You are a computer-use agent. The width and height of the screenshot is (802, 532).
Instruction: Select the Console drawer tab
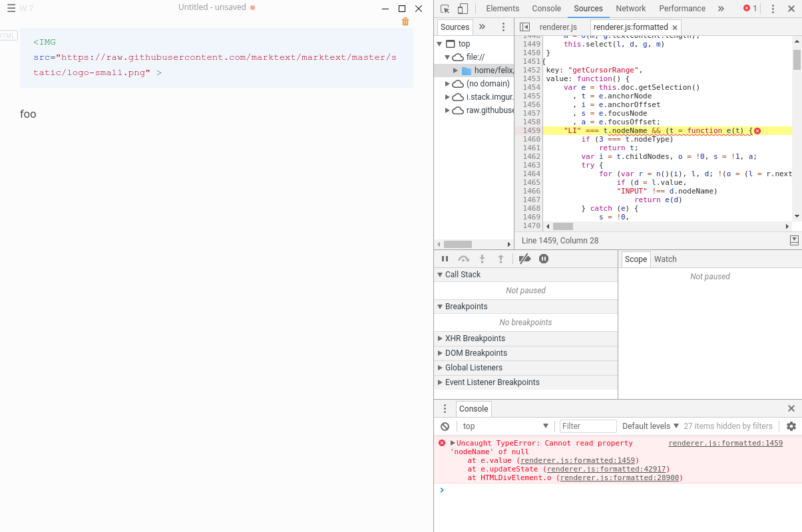click(474, 409)
